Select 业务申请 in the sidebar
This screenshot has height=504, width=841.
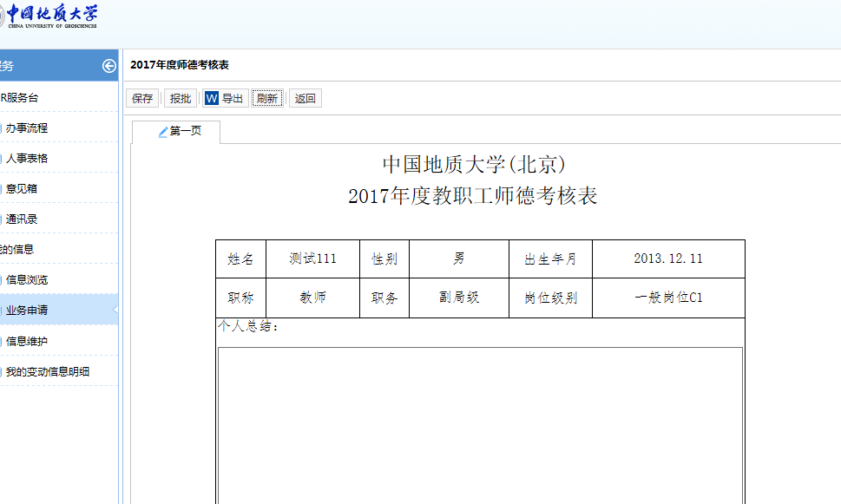pos(27,310)
